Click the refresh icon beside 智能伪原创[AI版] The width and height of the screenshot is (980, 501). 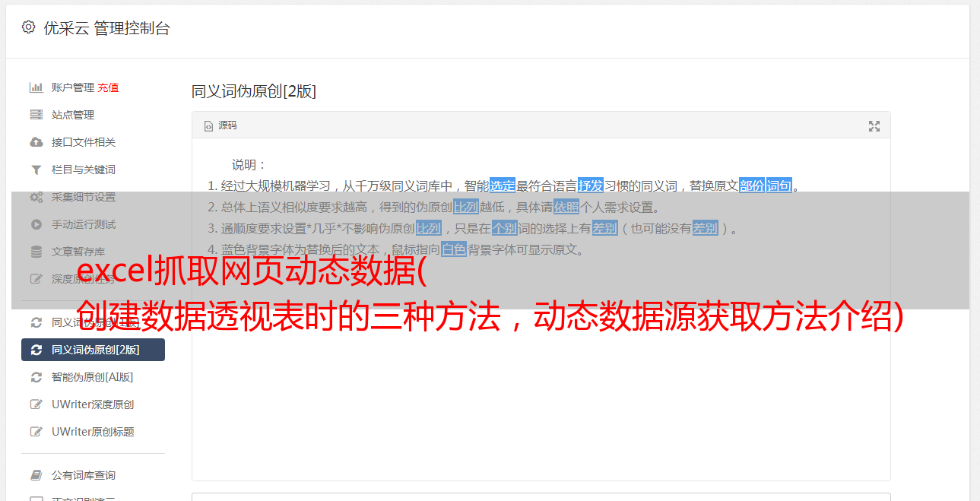tap(36, 377)
